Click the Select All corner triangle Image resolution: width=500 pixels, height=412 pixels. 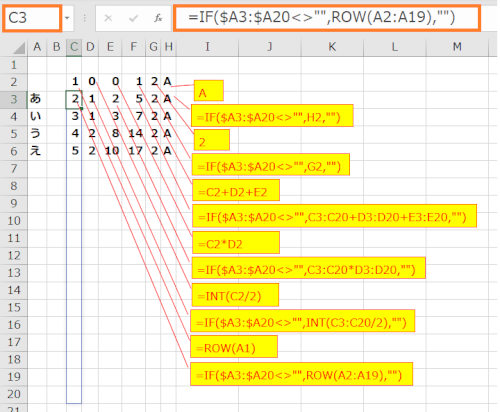(x=19, y=48)
